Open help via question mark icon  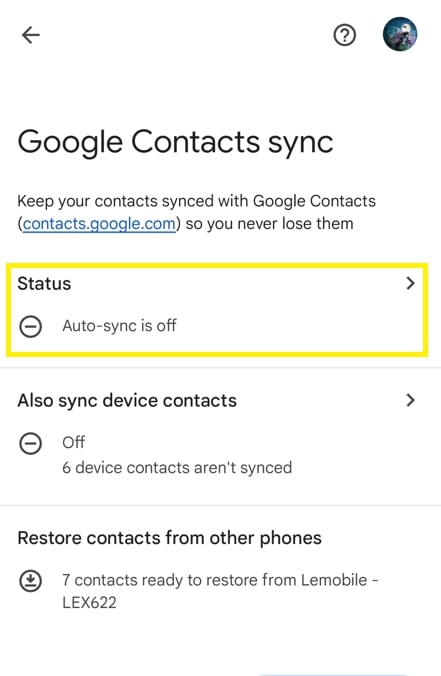point(344,35)
